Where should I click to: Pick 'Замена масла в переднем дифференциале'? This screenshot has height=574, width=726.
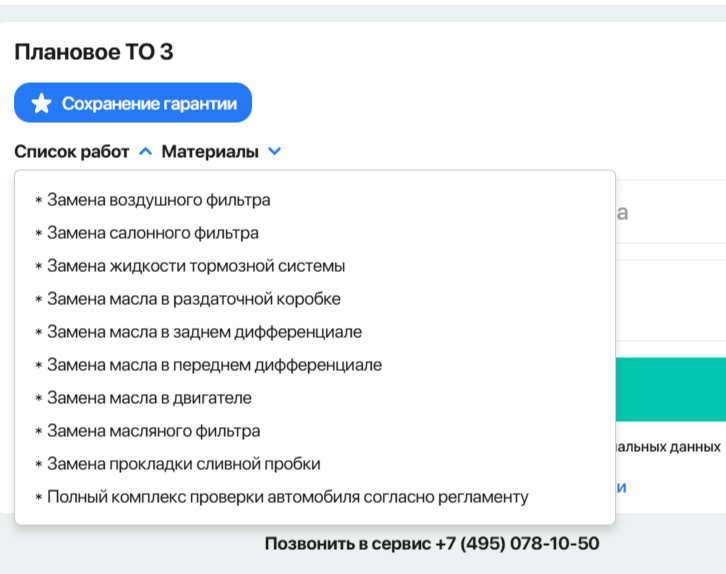click(214, 365)
